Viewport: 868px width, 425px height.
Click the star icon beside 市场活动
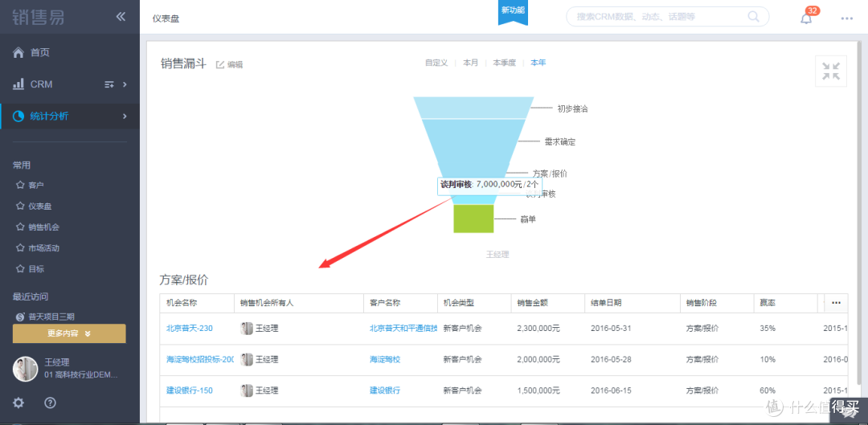pos(20,248)
